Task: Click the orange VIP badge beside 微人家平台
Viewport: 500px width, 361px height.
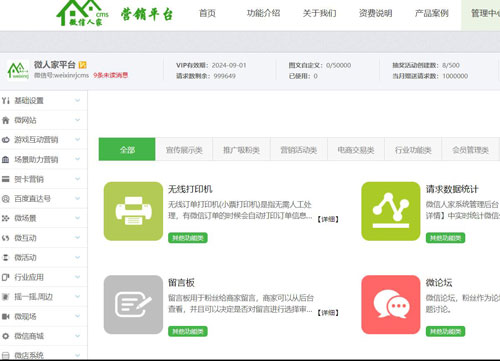Action: click(x=82, y=65)
